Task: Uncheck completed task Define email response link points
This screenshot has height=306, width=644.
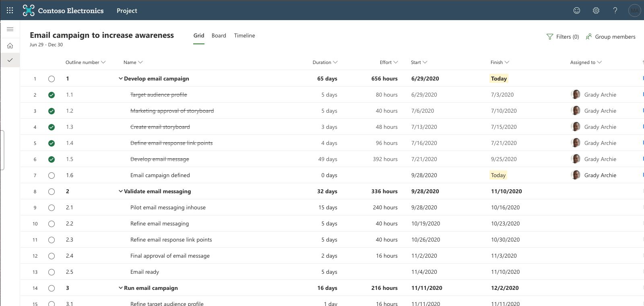Action: (52, 143)
